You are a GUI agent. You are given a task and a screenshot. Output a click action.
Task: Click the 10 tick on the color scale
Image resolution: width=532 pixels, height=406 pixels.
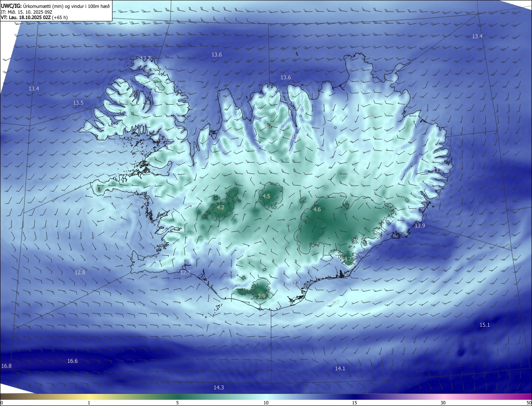point(266,403)
